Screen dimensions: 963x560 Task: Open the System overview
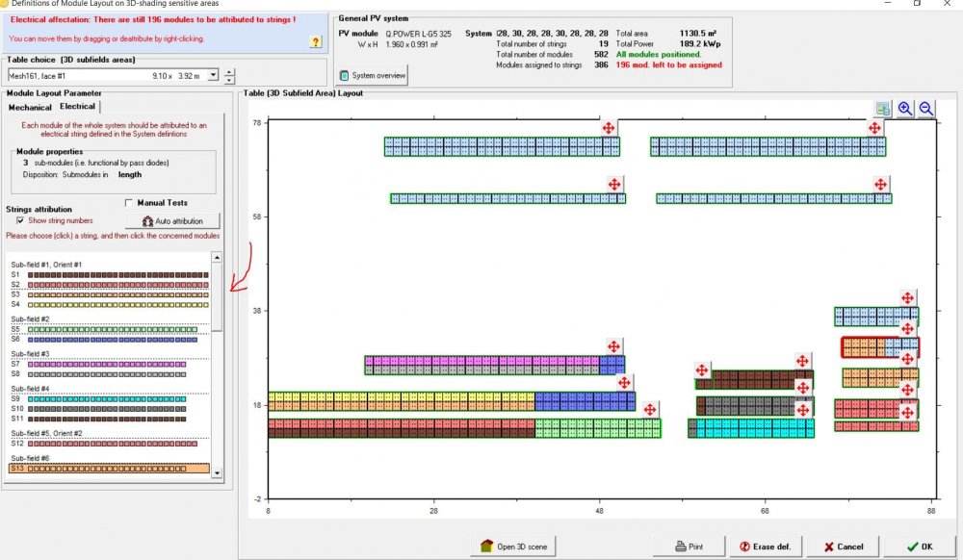pos(373,75)
